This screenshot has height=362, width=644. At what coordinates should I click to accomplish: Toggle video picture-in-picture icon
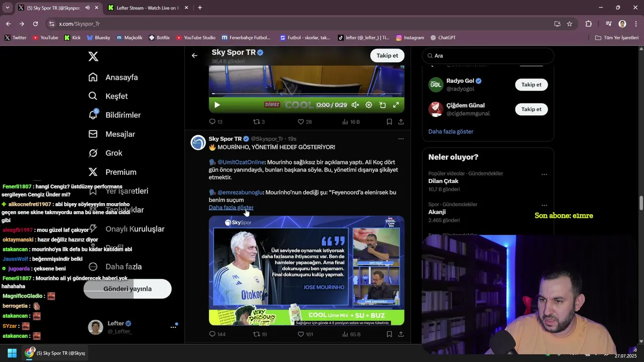click(382, 105)
